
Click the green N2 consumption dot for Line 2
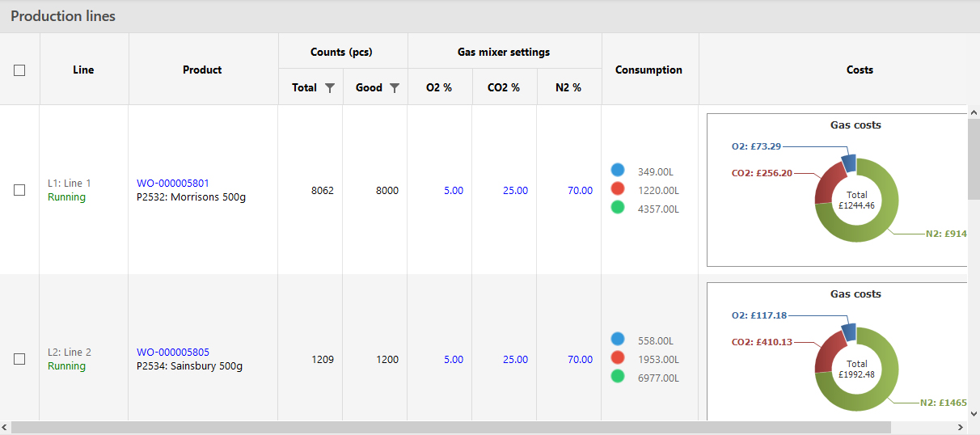[618, 376]
